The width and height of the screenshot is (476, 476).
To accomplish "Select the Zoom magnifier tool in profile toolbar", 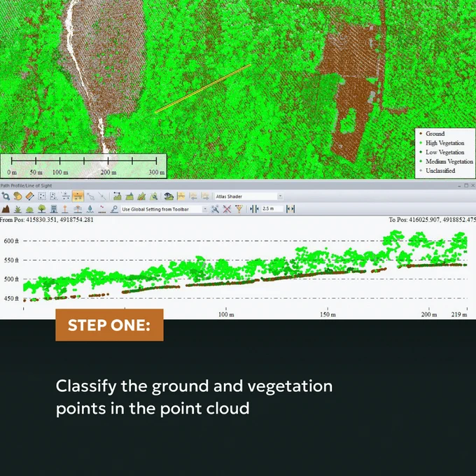I will 6,197.
